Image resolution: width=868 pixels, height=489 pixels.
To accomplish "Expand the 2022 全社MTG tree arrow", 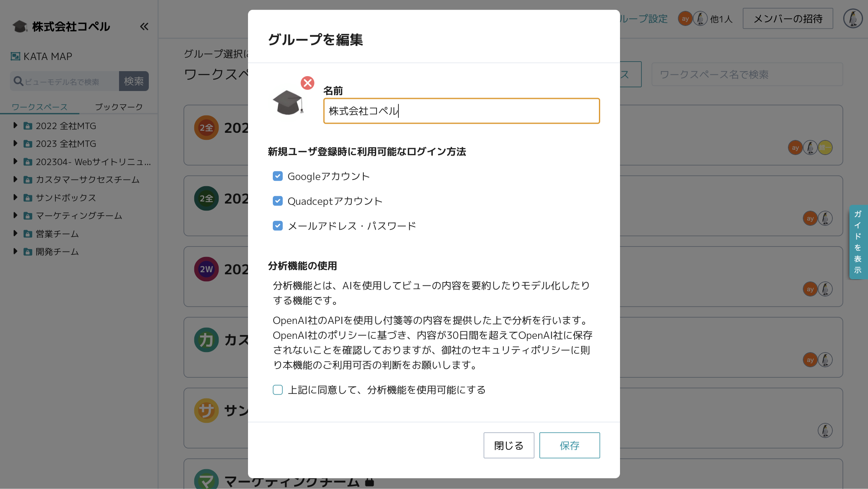I will pyautogui.click(x=15, y=125).
